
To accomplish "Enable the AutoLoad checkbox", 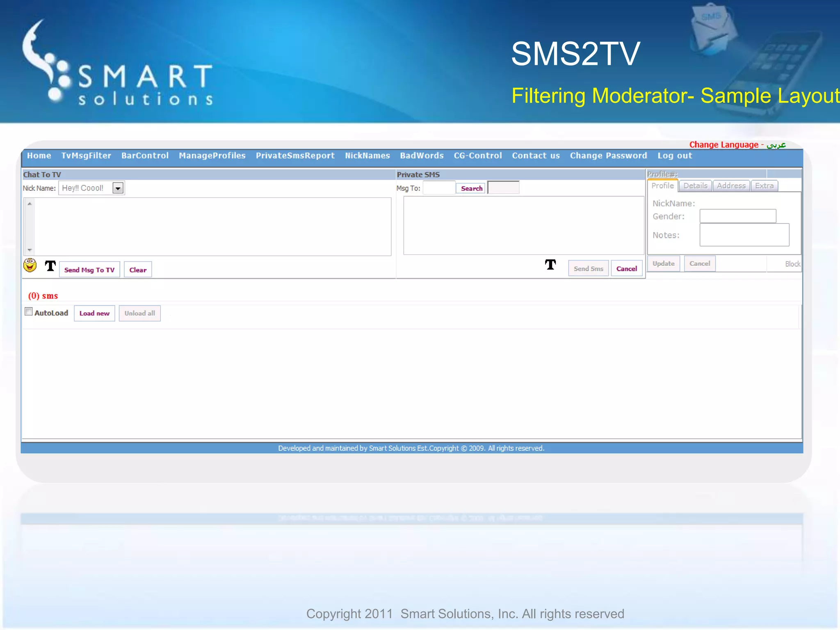I will pyautogui.click(x=29, y=312).
